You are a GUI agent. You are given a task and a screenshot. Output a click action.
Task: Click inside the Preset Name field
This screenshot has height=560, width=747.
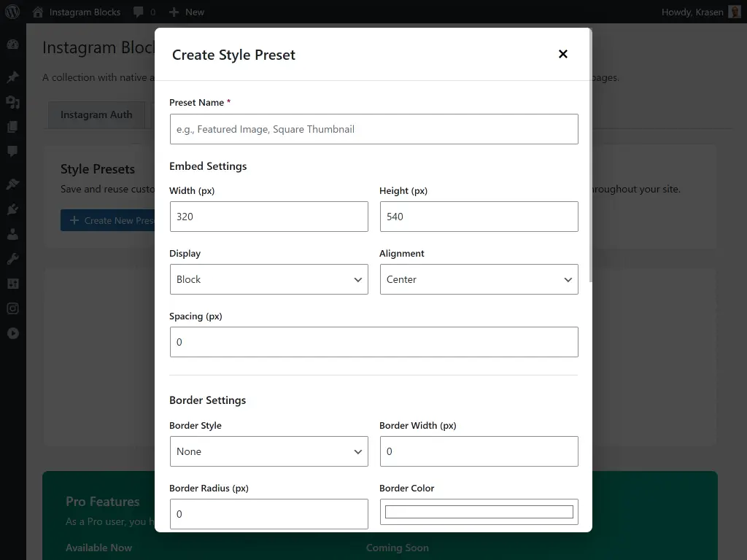coord(373,128)
